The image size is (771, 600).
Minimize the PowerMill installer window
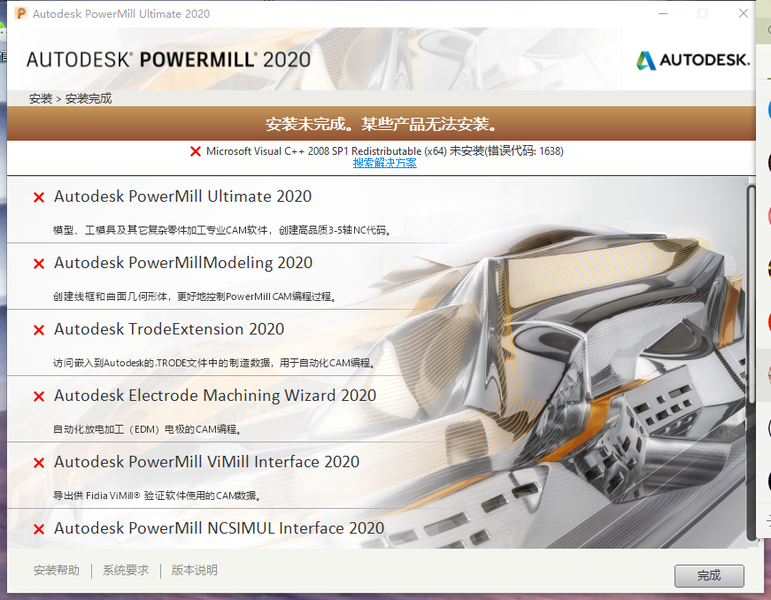663,14
